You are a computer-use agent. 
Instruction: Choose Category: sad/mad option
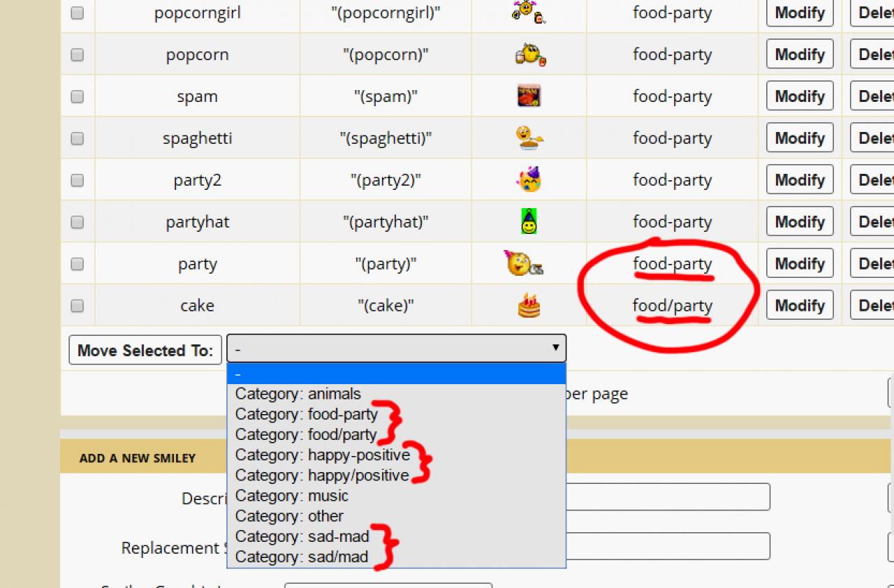[396, 557]
